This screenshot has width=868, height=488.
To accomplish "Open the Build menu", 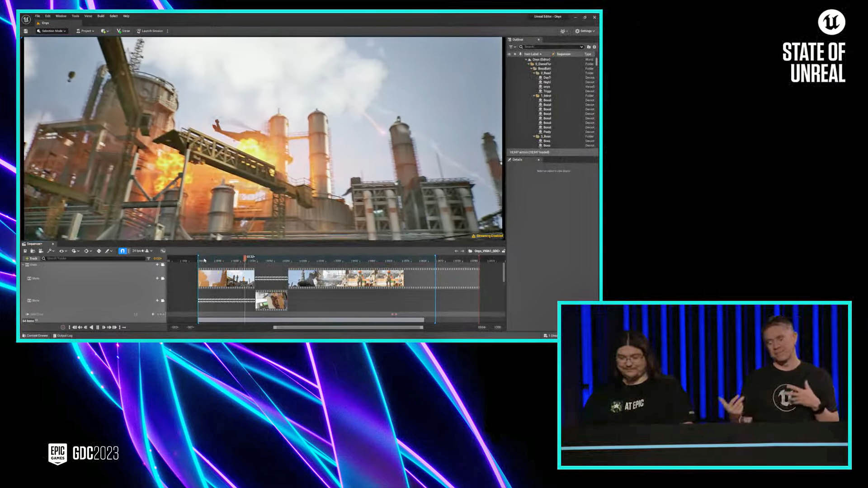I will click(101, 16).
